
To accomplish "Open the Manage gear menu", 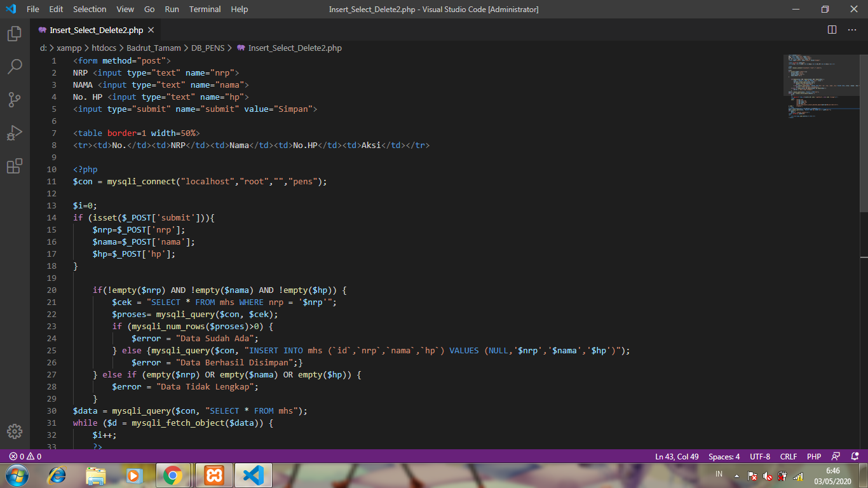I will [15, 431].
